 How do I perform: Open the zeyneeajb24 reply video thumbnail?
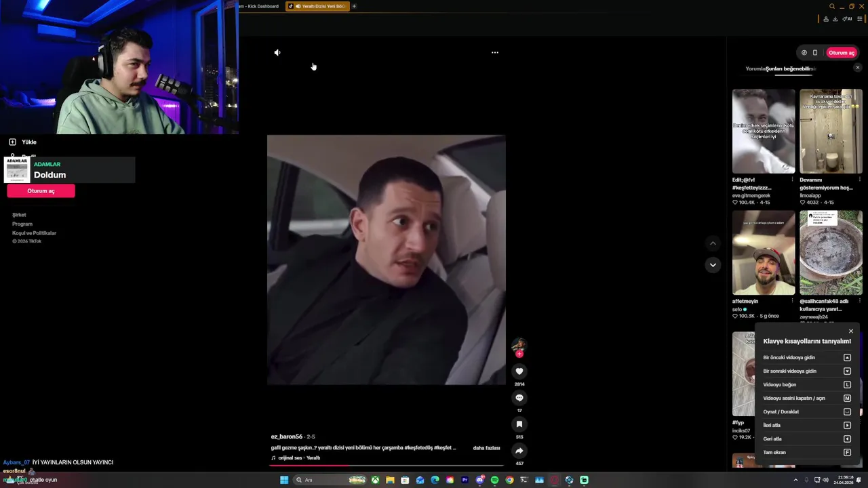pyautogui.click(x=831, y=253)
